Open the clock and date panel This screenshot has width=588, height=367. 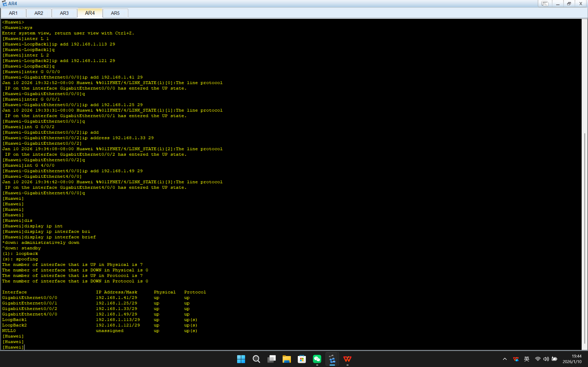572,359
